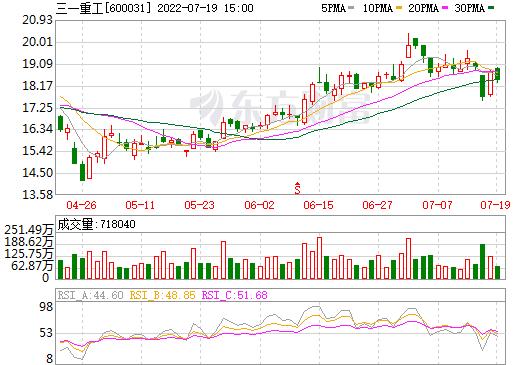The image size is (520, 365).
Task: Click the tallest red volume bar mid-June
Action: coord(319,258)
